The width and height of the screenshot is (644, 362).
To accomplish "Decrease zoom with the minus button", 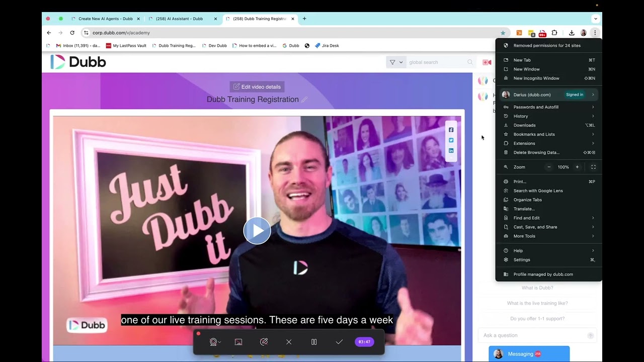I will tap(549, 167).
